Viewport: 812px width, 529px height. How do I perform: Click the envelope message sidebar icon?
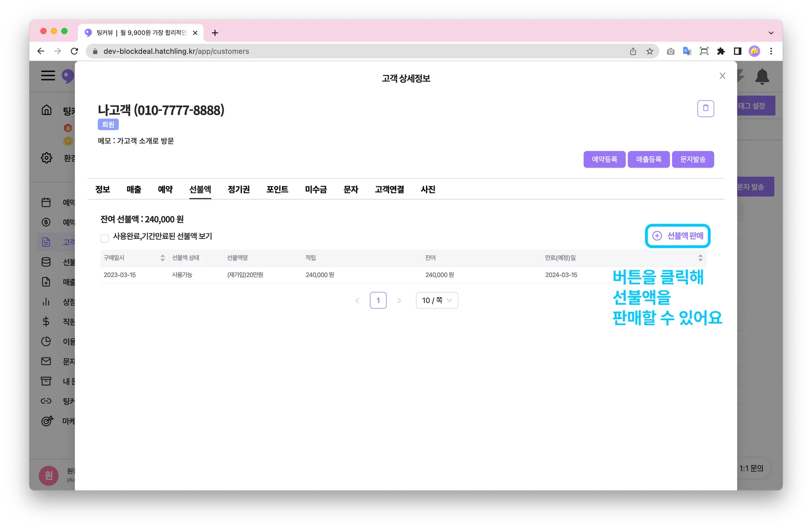click(x=46, y=361)
